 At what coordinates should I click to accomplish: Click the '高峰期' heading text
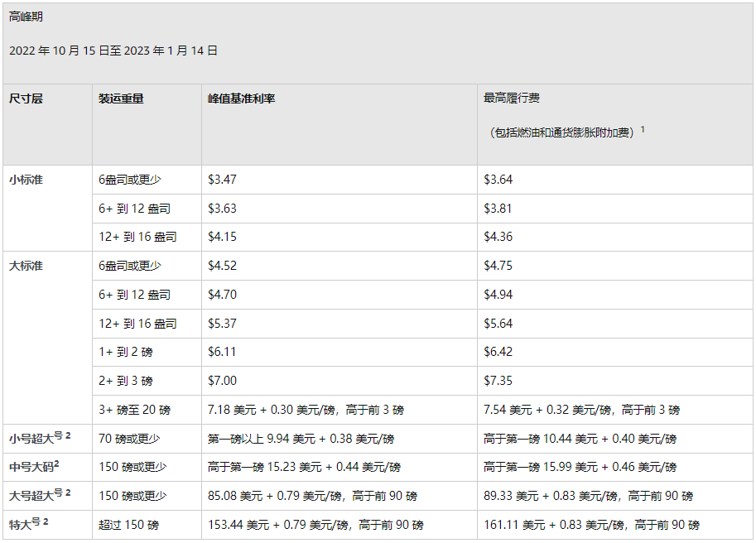point(26,17)
